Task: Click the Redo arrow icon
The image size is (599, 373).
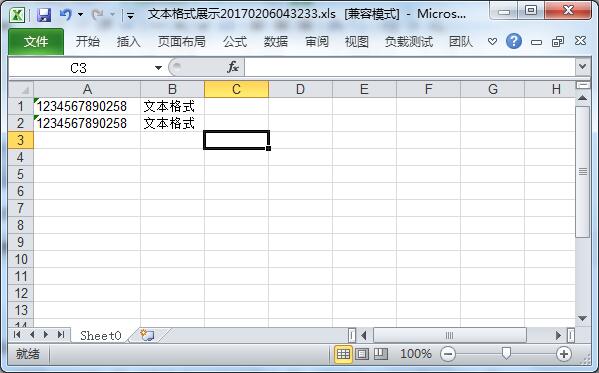Action: (98, 15)
